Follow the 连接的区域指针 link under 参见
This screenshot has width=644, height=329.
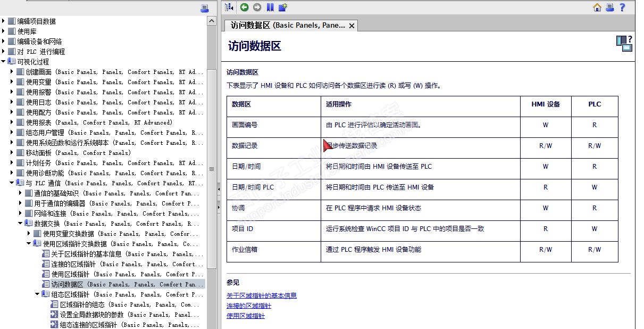pos(249,306)
